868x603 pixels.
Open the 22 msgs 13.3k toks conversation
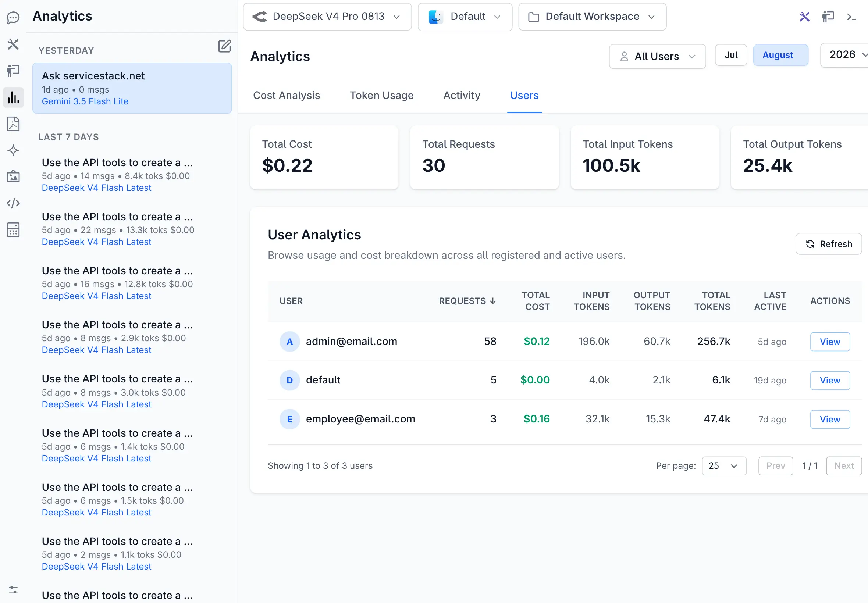pyautogui.click(x=132, y=229)
